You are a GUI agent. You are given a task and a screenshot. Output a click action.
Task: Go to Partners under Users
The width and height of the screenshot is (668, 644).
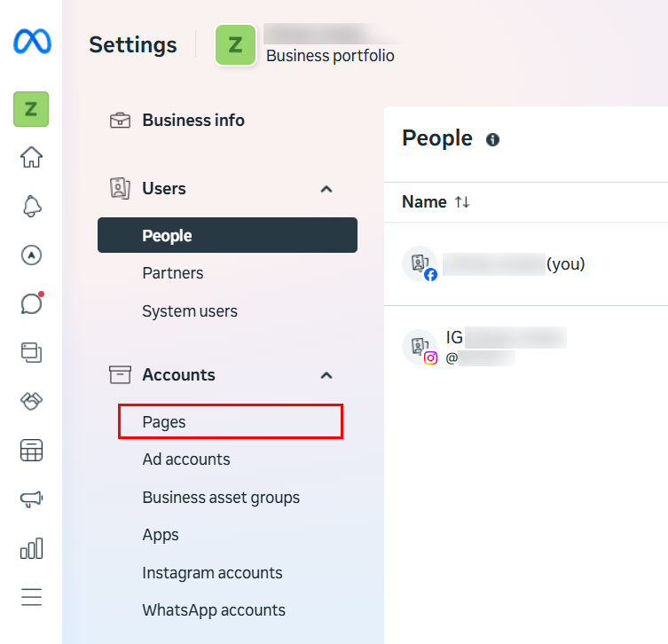click(173, 273)
